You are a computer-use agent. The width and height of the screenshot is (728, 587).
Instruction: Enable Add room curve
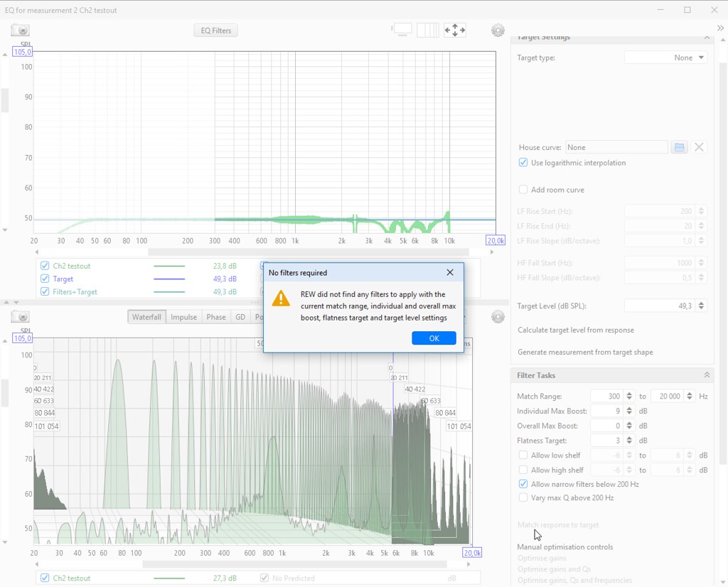tap(523, 190)
